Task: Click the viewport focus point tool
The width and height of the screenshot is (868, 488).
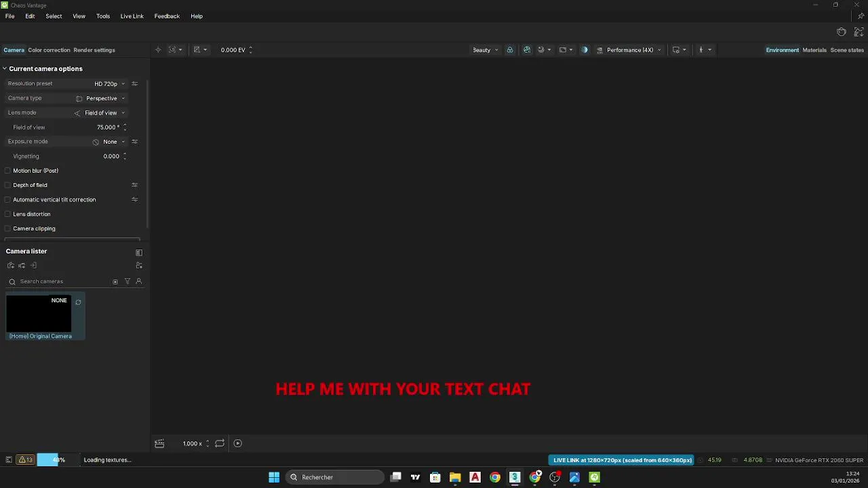Action: coord(158,50)
